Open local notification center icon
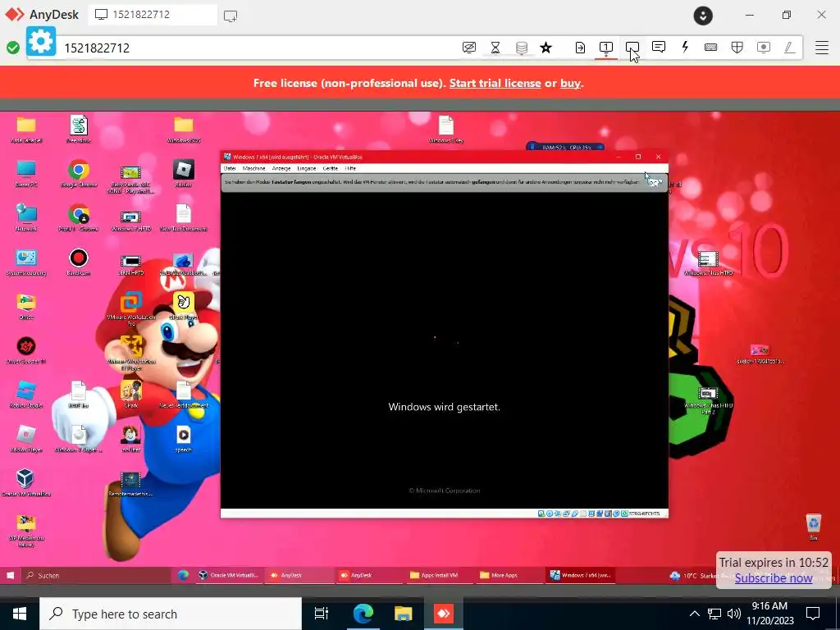The image size is (840, 630). (813, 614)
